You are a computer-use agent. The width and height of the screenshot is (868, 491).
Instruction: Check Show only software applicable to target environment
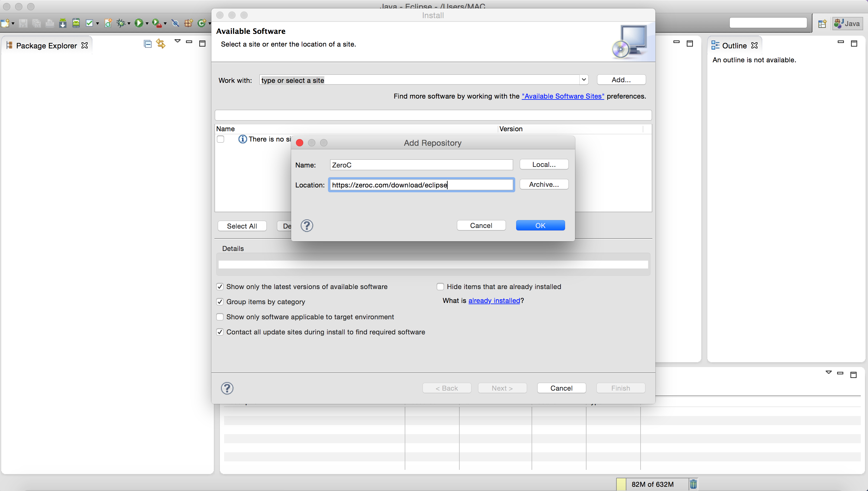click(220, 317)
